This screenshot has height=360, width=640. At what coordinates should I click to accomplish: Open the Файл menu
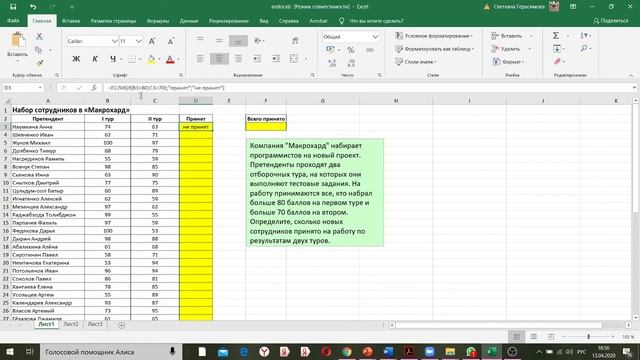pyautogui.click(x=13, y=21)
